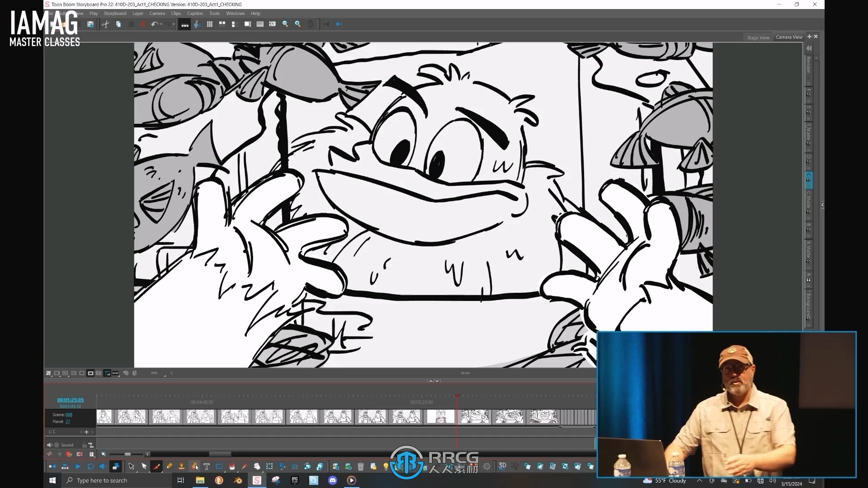Click Panel number 27 link
Image resolution: width=868 pixels, height=488 pixels.
[68, 422]
